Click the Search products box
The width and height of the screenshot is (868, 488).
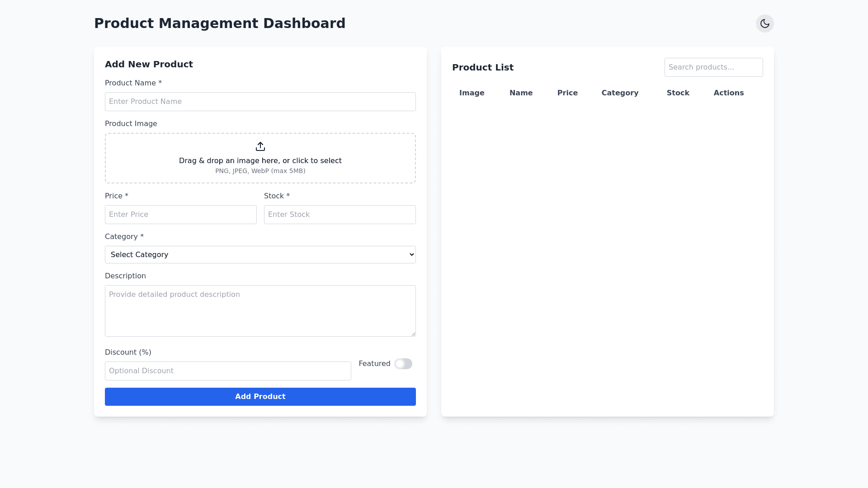[x=713, y=67]
